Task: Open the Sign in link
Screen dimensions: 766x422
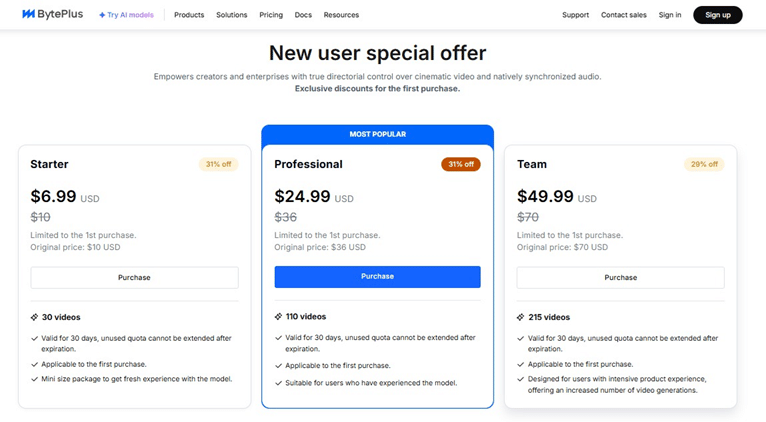Action: tap(670, 15)
